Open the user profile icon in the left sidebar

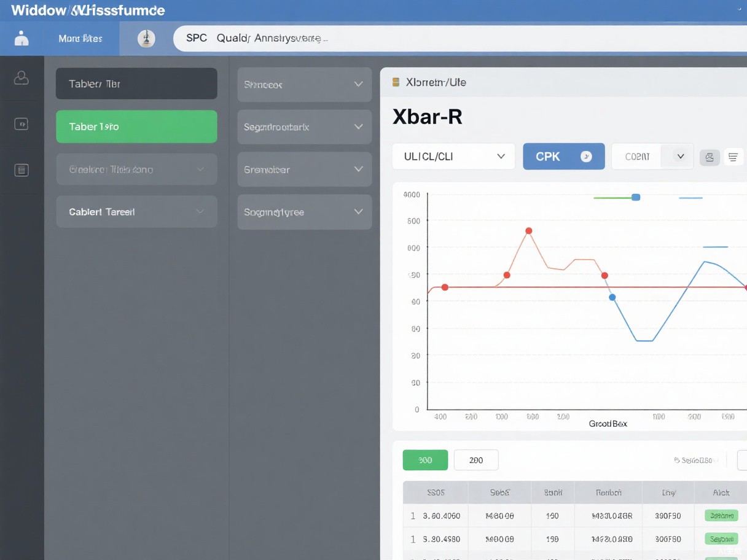click(22, 77)
